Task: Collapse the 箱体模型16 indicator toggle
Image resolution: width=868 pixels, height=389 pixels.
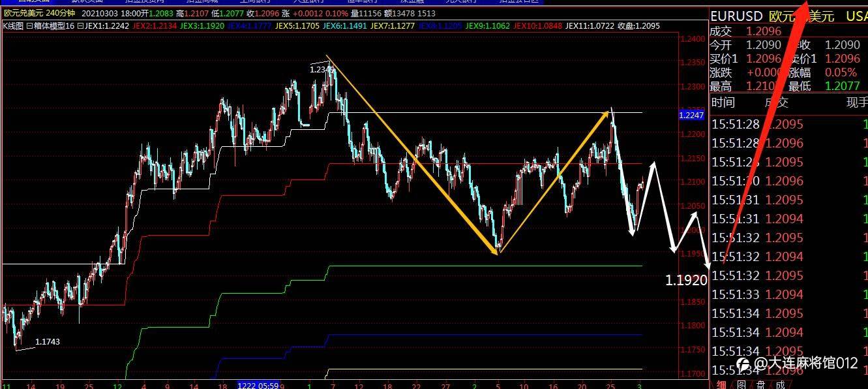Action: 29,26
